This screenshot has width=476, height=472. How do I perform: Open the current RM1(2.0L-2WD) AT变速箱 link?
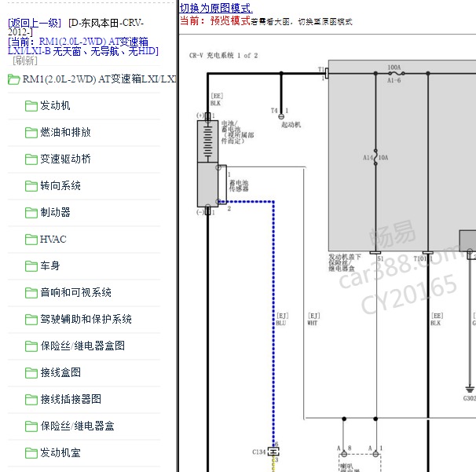coord(83,46)
